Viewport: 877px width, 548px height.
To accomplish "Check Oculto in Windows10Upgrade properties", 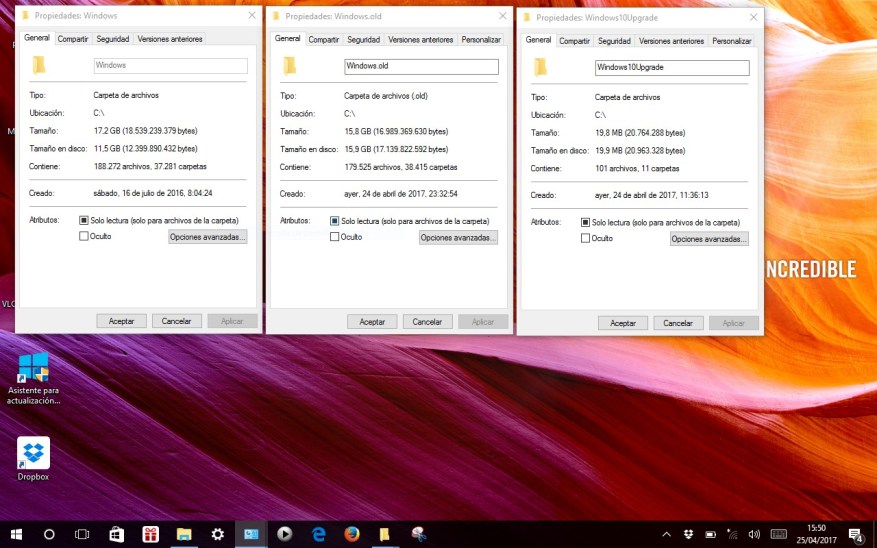I will [x=586, y=239].
